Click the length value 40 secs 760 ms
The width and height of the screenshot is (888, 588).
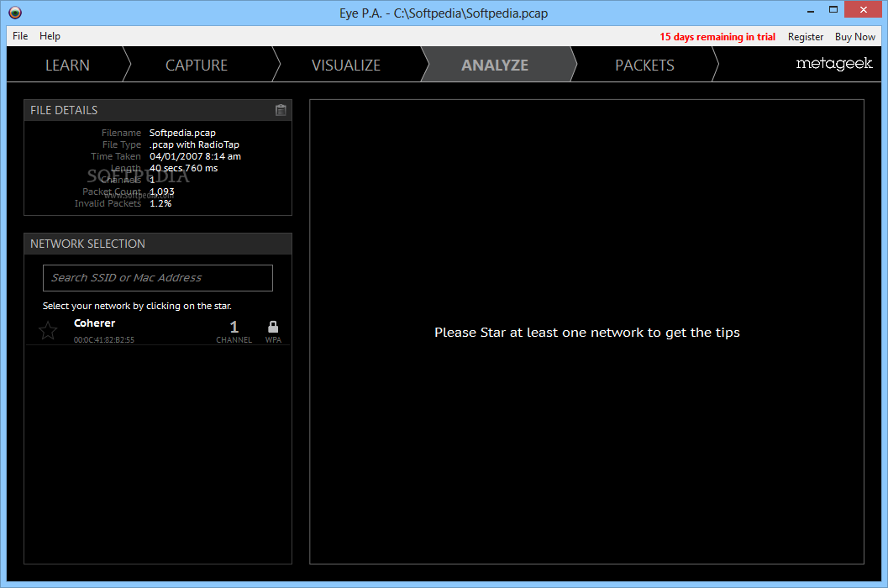tap(183, 168)
